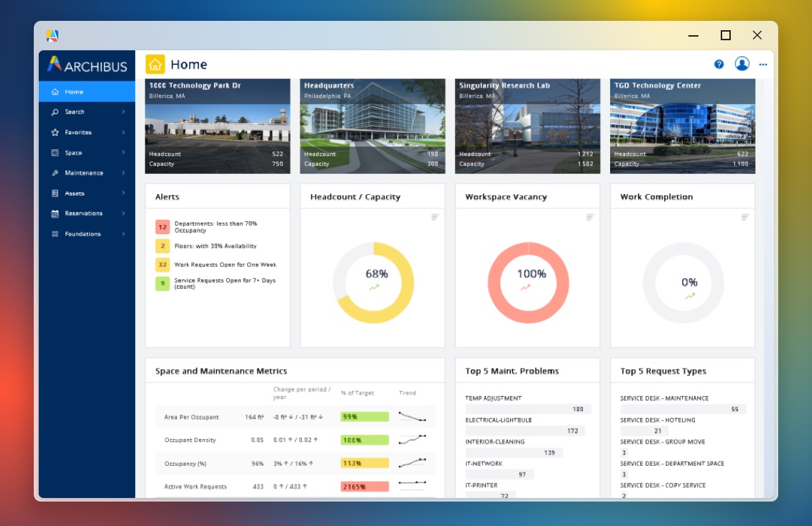
Task: Click the Archibus logo in sidebar
Action: [87, 65]
